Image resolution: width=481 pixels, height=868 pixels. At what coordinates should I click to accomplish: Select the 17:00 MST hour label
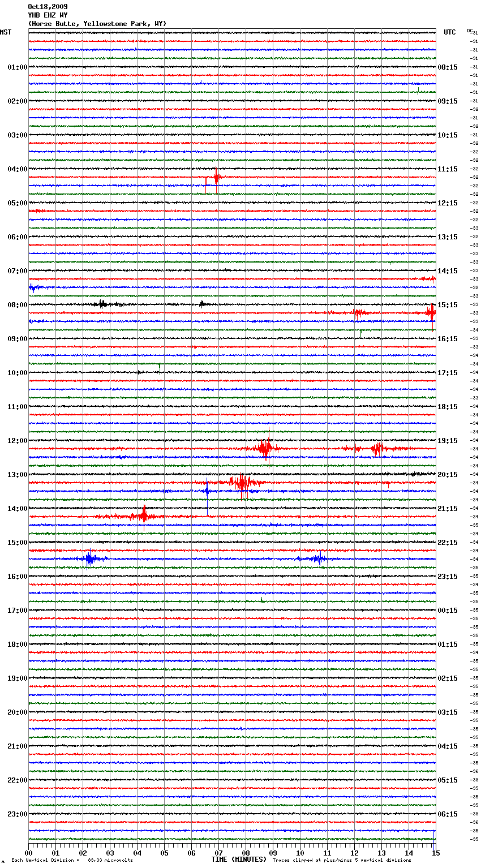[17, 611]
